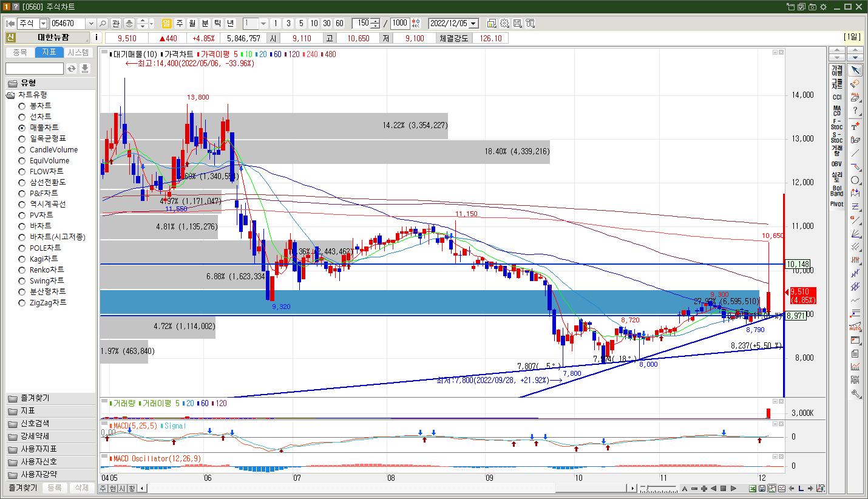Image resolution: width=868 pixels, height=499 pixels.
Task: Click the OBV indicator shortcut
Action: click(837, 164)
